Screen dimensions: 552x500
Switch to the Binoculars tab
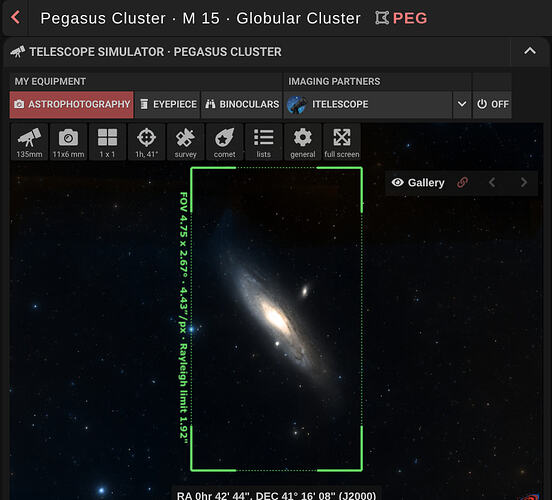[242, 104]
